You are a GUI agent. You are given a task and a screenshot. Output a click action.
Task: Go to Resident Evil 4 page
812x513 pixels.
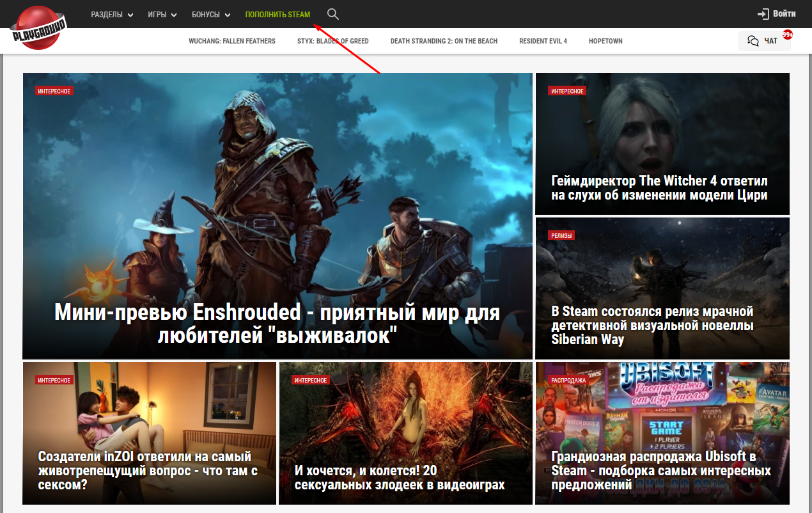[543, 41]
